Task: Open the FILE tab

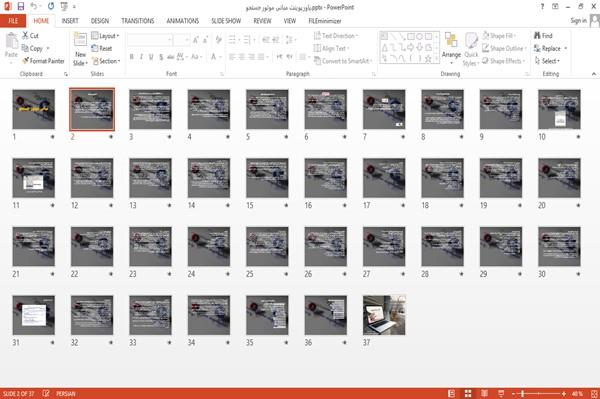Action: (13, 21)
